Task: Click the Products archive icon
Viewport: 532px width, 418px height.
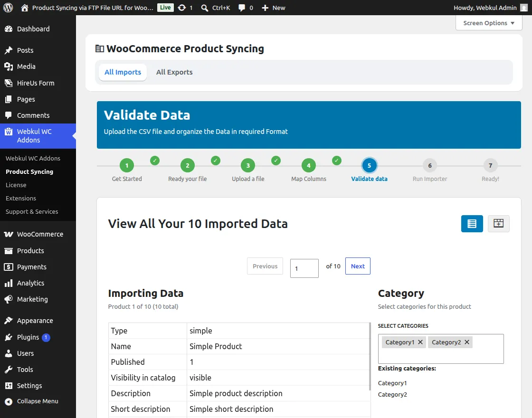Action: coord(9,251)
